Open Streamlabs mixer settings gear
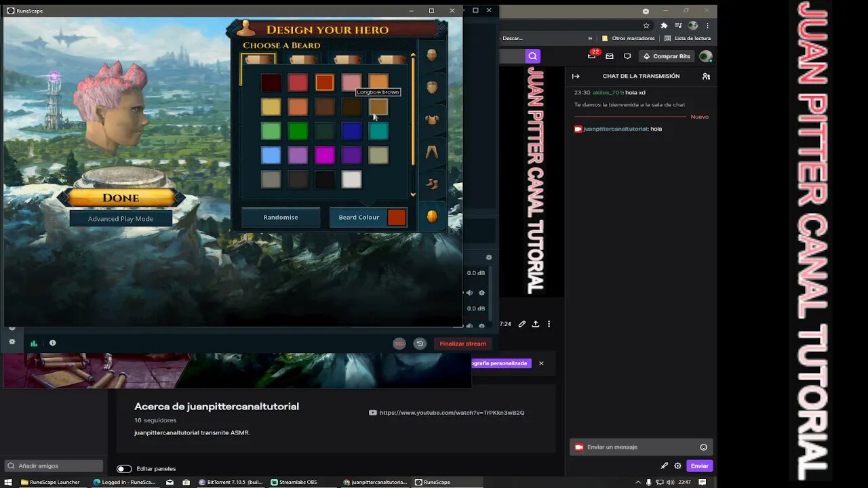 (x=489, y=258)
